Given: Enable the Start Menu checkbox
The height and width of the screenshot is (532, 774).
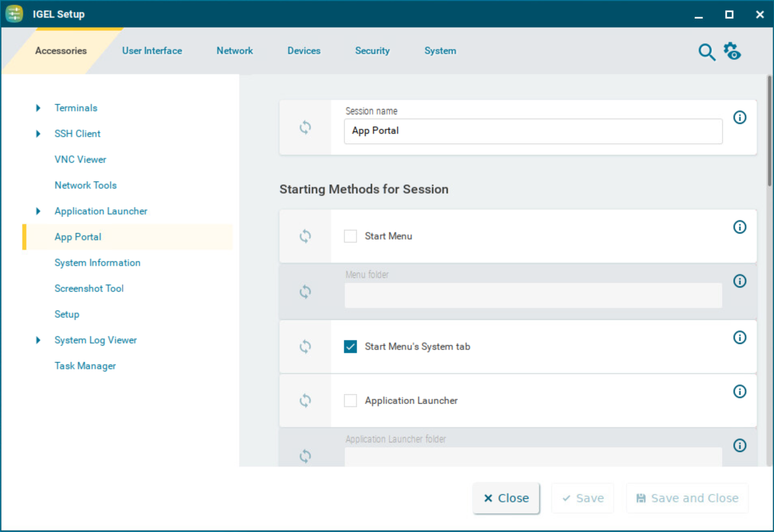Looking at the screenshot, I should point(350,236).
